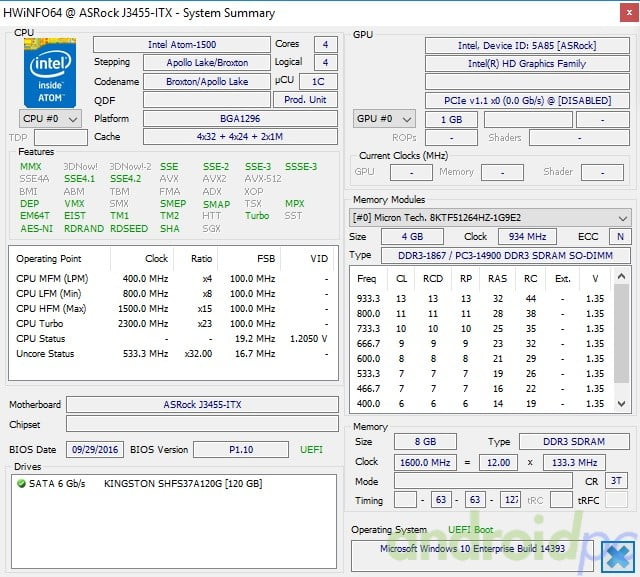Viewport: 640px width, 577px height.
Task: Click the blue X button at bottom right
Action: pos(618,557)
